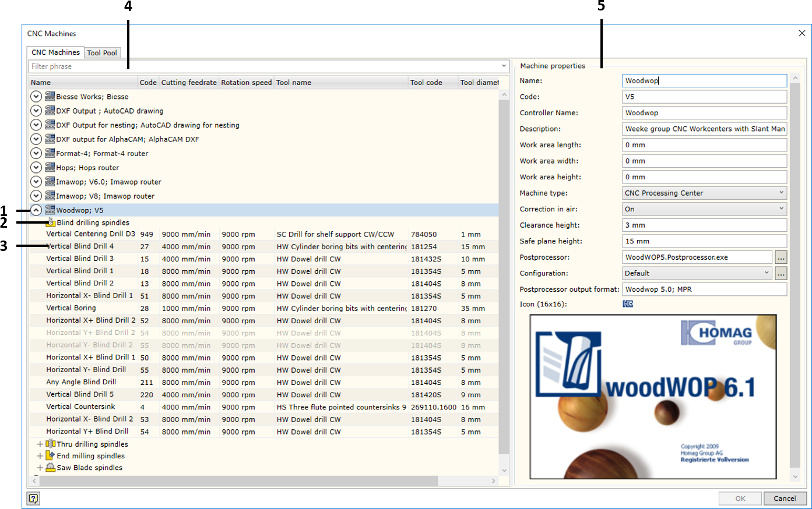Expand the Saw Blade spindles node
The image size is (812, 509).
(x=40, y=468)
